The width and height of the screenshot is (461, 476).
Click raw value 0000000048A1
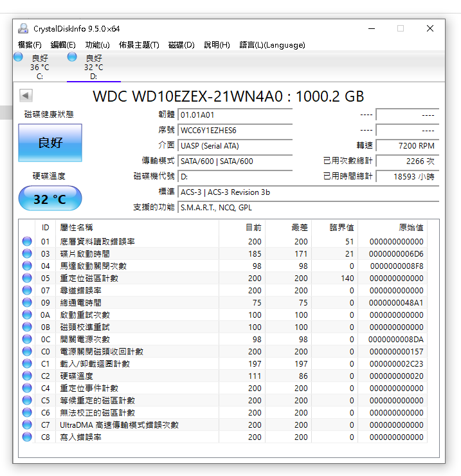pos(396,303)
